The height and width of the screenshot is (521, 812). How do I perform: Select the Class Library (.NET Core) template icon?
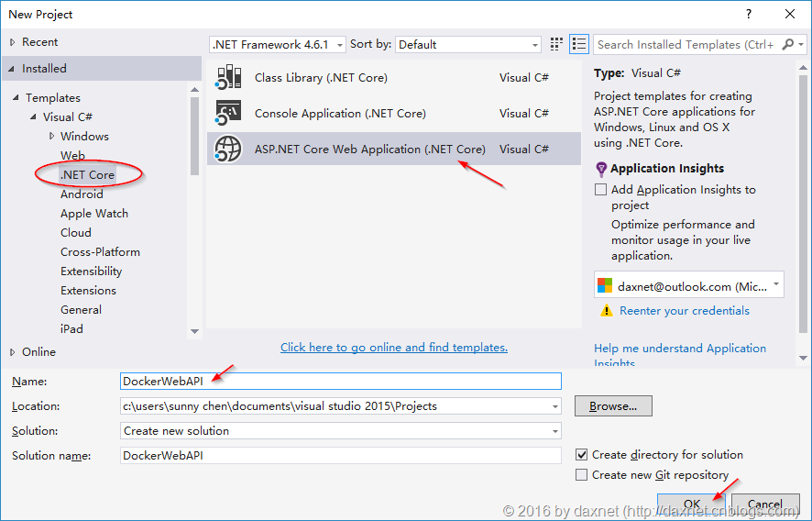pos(228,77)
